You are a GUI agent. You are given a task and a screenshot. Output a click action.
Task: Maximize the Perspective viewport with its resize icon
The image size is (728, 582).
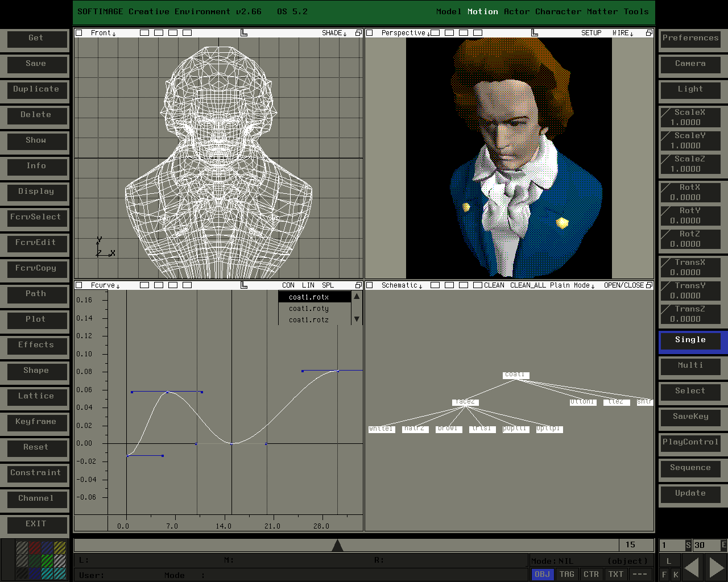tap(649, 33)
